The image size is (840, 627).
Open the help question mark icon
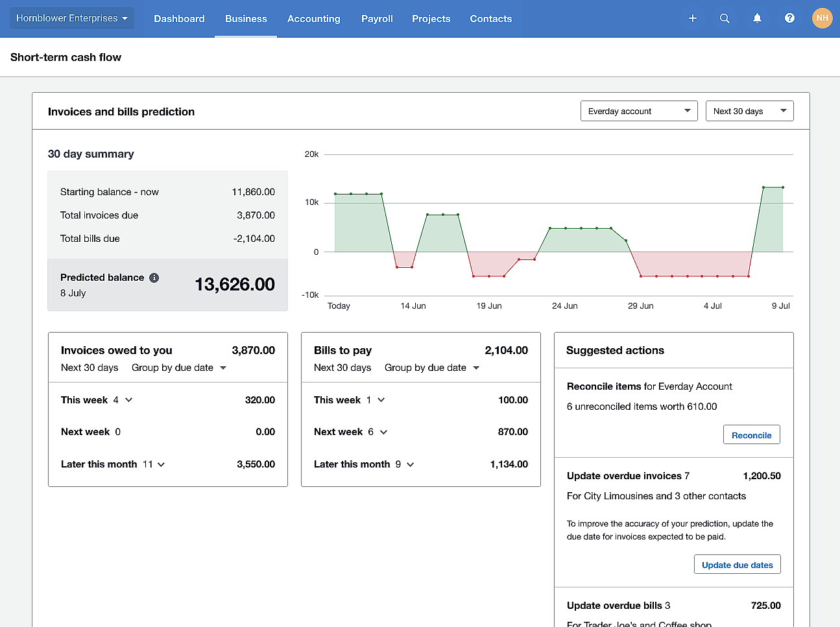(789, 18)
